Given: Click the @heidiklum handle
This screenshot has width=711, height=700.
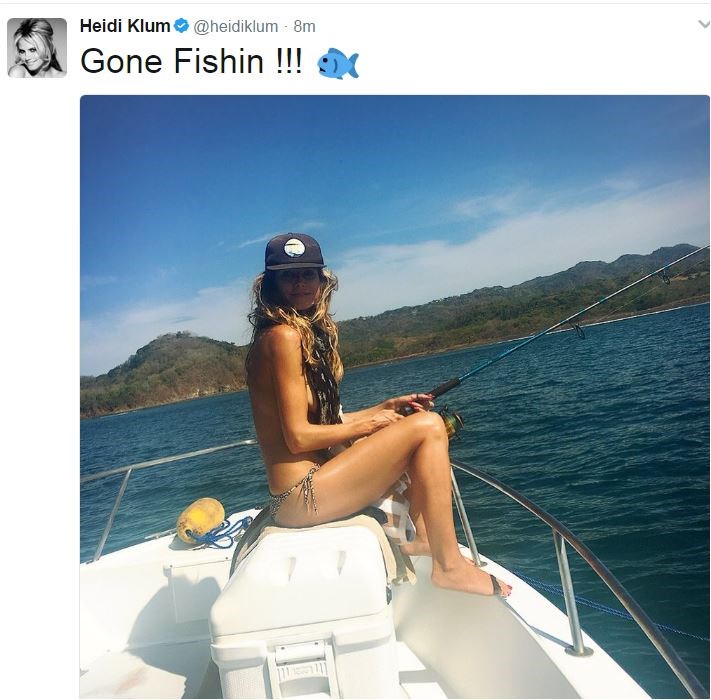Looking at the screenshot, I should 235,26.
